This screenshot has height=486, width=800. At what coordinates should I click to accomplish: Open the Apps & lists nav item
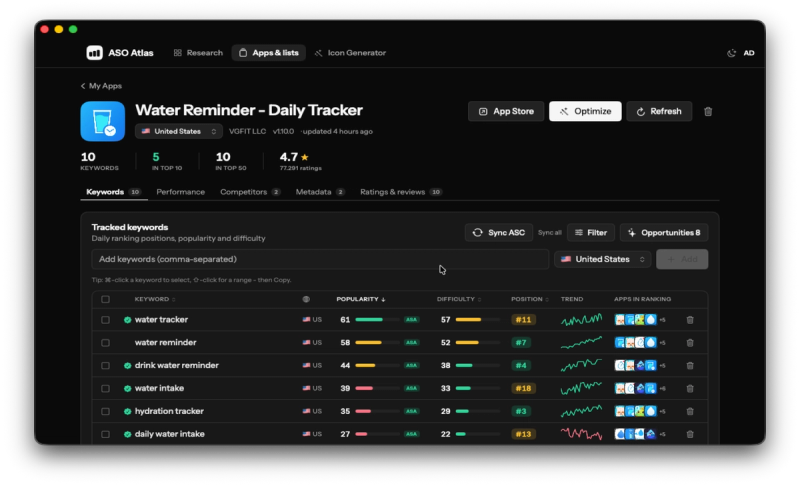[x=268, y=53]
